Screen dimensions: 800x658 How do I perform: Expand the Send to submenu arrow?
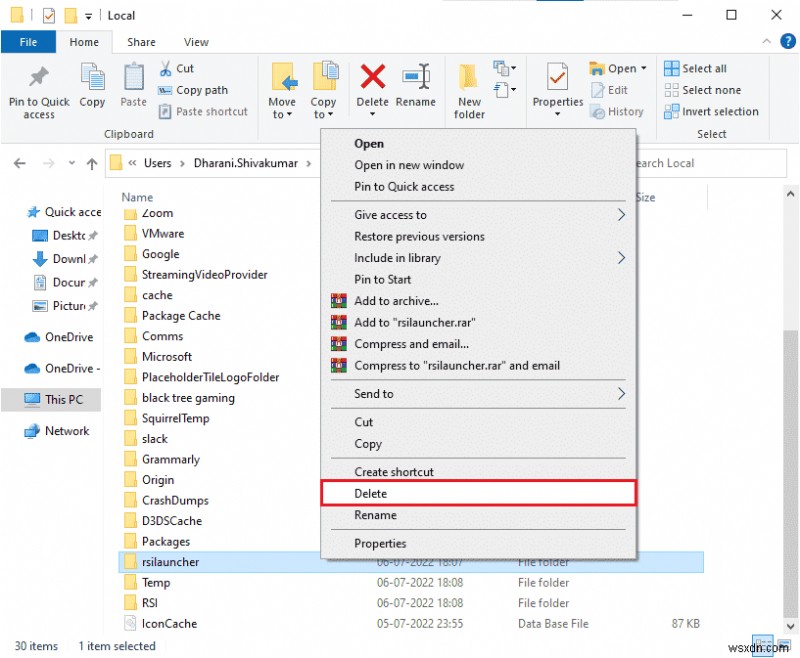[621, 394]
